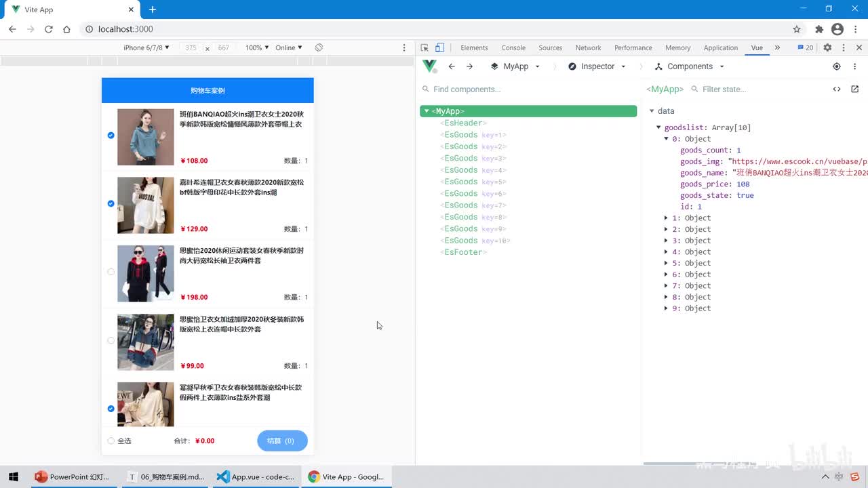Check the 全选 select-all checkbox
The image size is (868, 488).
[111, 441]
